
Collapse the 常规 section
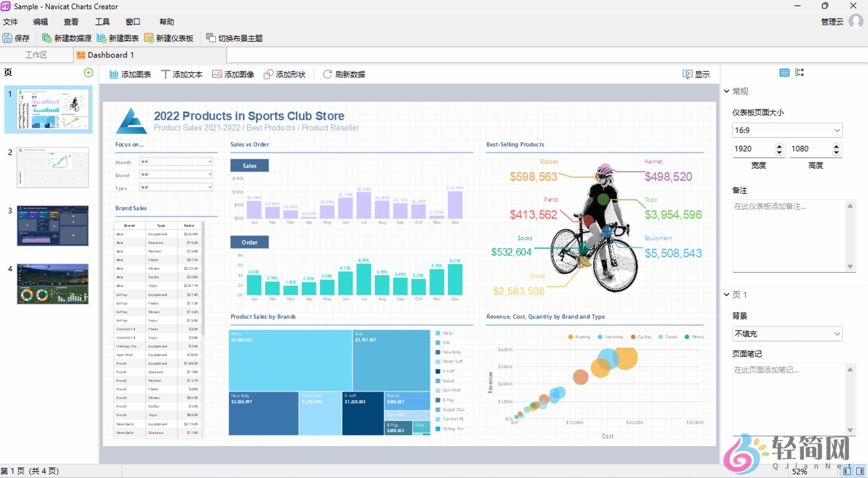[x=727, y=91]
